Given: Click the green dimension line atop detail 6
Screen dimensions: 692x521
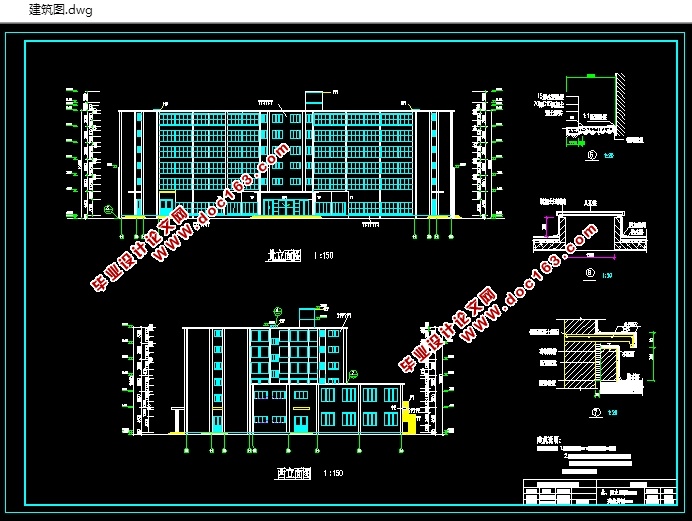Looking at the screenshot, I should pos(591,76).
